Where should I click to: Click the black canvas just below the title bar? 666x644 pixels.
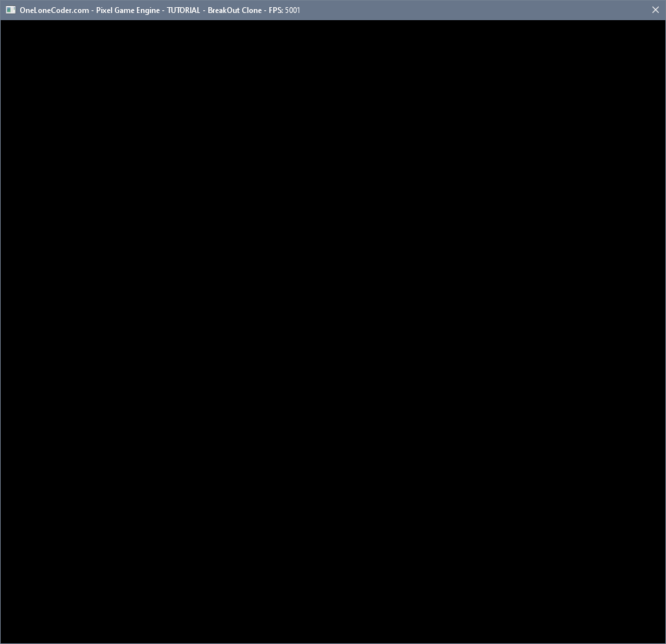[333, 27]
